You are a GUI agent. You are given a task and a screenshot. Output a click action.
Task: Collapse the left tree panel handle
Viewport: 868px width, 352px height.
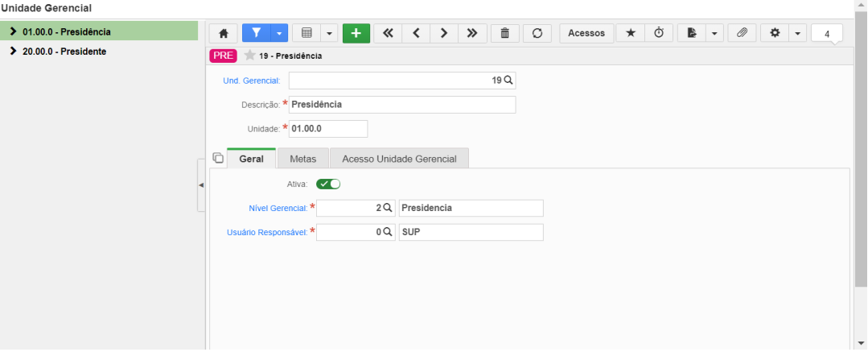click(201, 184)
